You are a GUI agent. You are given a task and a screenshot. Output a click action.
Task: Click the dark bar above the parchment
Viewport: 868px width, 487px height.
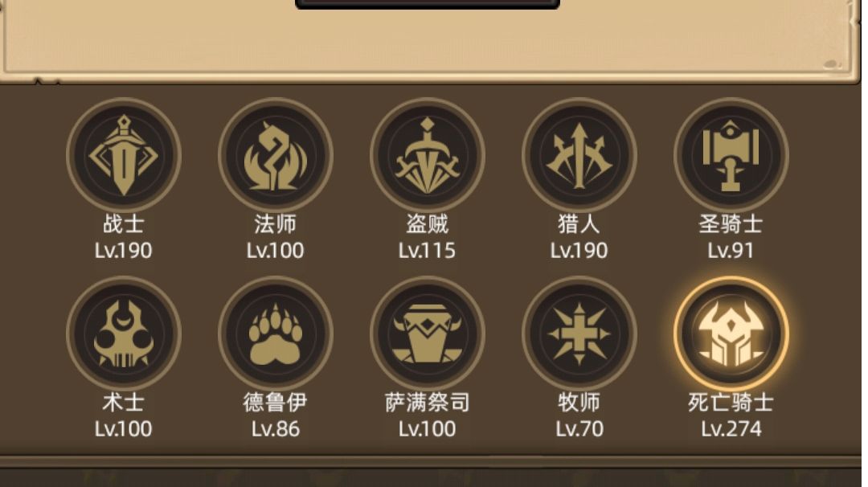(x=428, y=4)
